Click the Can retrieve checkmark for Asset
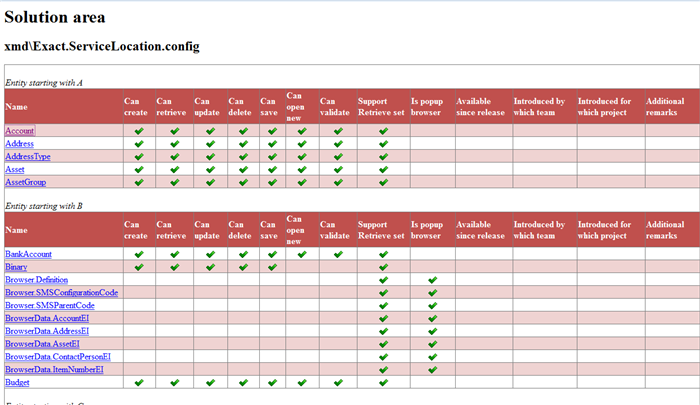 tap(174, 170)
